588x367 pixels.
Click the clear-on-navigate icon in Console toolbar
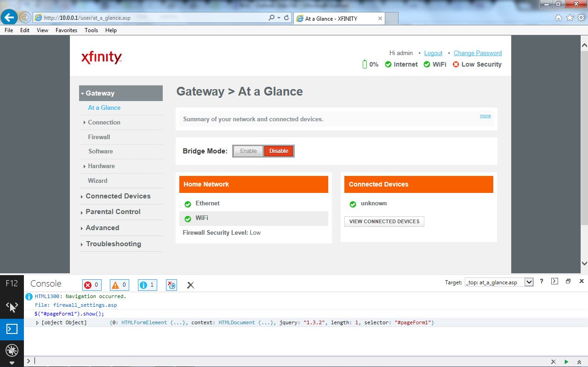coord(171,285)
